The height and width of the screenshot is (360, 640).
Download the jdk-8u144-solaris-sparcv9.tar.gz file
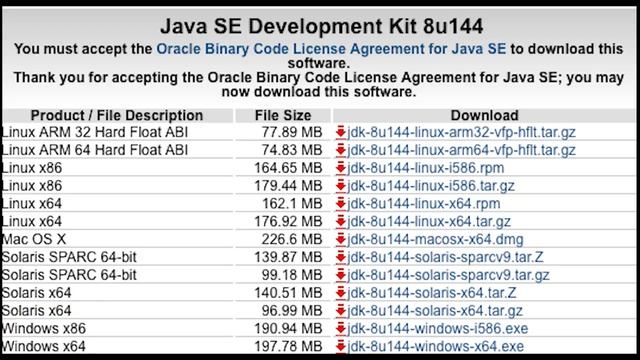(x=448, y=275)
